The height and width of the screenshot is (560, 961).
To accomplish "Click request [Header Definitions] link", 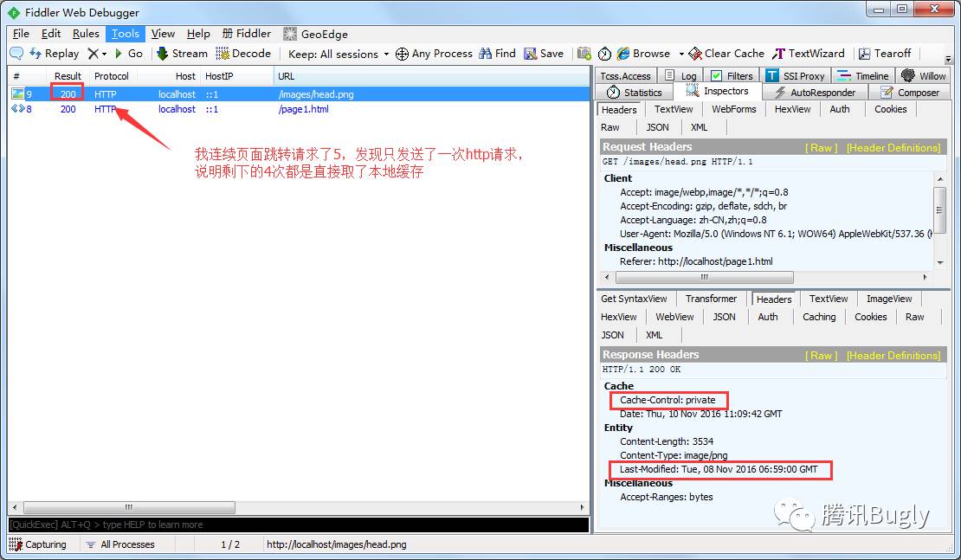I will [893, 148].
